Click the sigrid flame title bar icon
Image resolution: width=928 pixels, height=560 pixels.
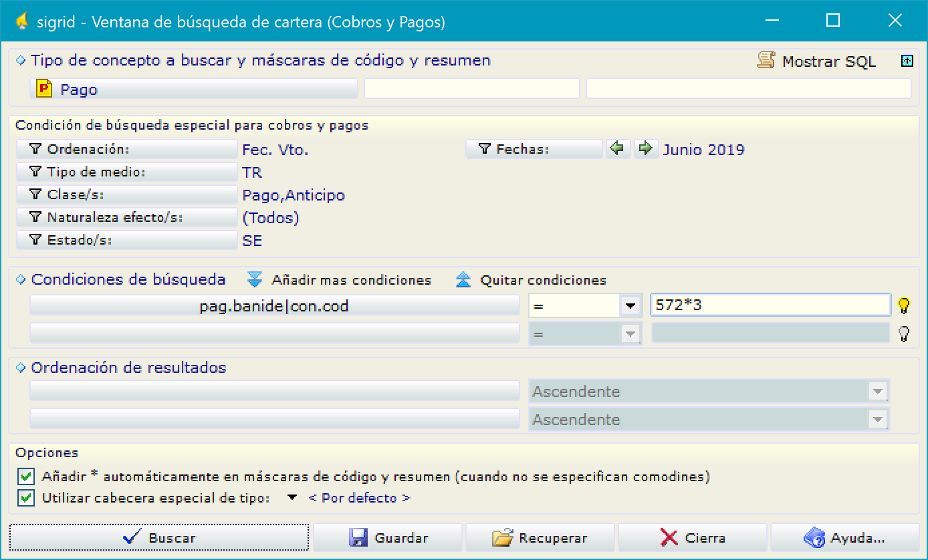tap(21, 21)
